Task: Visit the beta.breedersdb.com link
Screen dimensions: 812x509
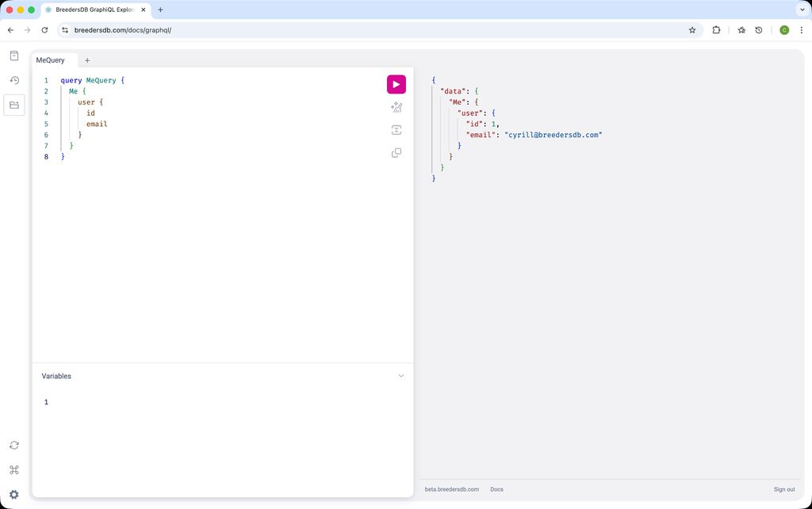Action: (451, 489)
